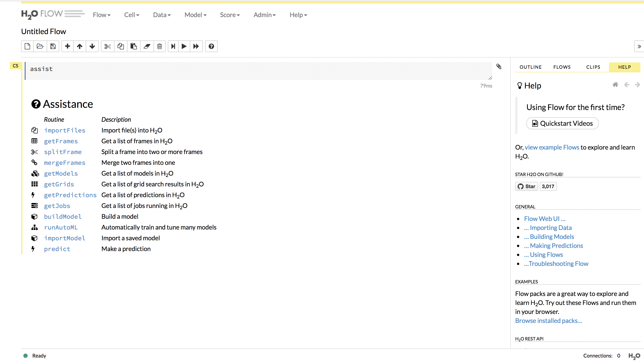Switch to the CLIPS tab

click(x=593, y=67)
